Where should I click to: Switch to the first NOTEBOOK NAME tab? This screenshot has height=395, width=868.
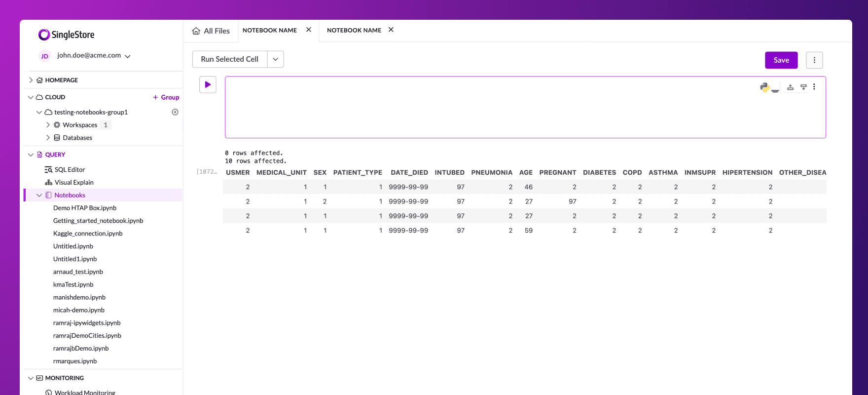tap(270, 30)
